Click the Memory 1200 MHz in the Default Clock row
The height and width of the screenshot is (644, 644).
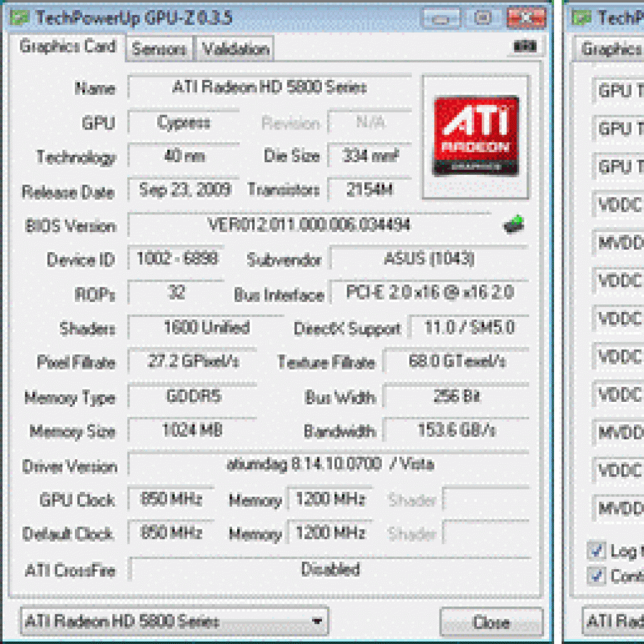(x=330, y=533)
